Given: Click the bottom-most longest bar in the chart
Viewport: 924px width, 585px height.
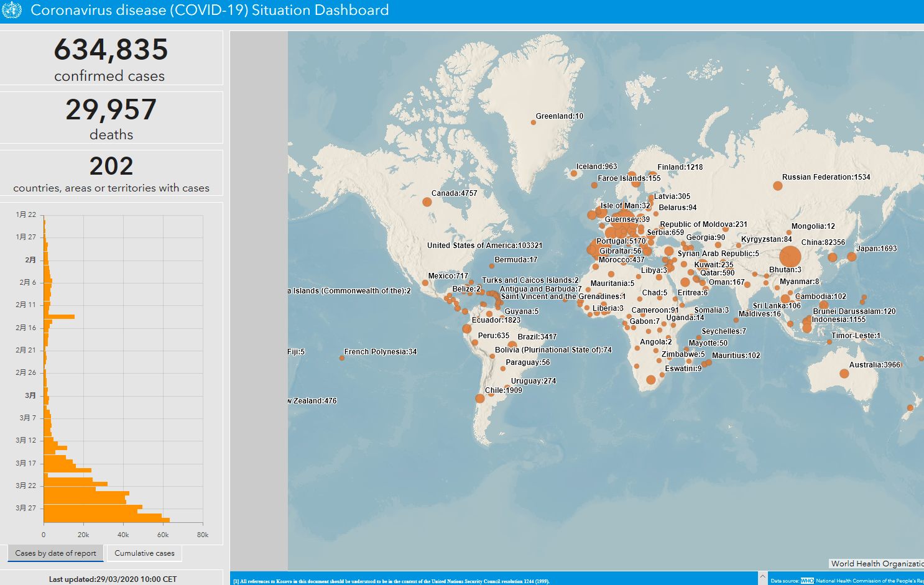Looking at the screenshot, I should click(106, 520).
